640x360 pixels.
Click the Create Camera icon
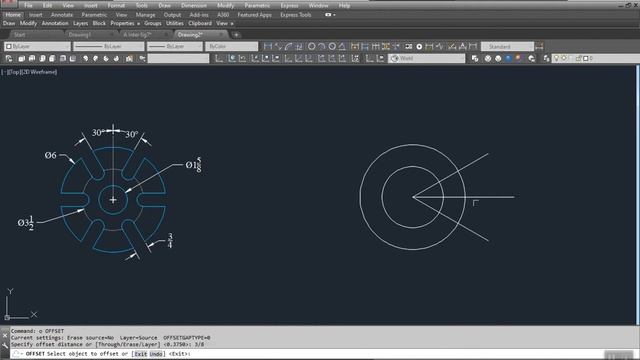click(129, 58)
